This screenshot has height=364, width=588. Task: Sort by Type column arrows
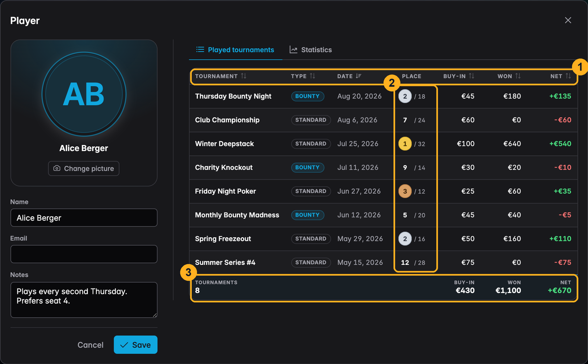[x=312, y=76]
